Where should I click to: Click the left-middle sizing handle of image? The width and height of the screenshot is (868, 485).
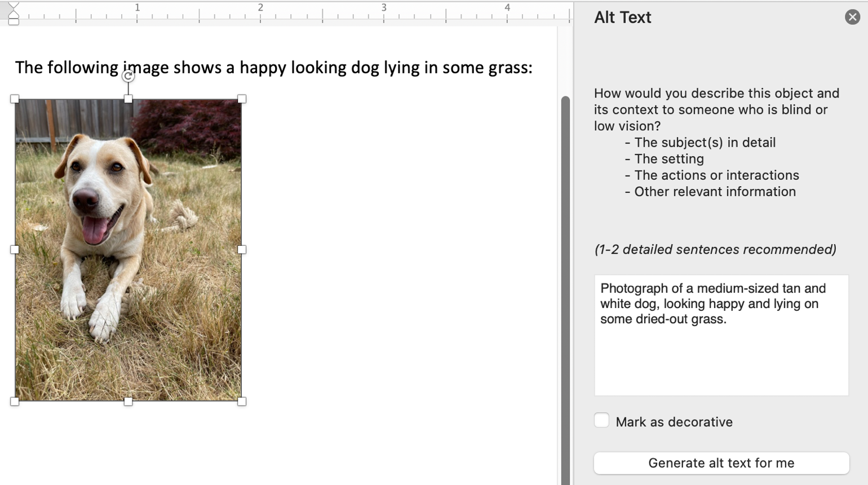[15, 249]
